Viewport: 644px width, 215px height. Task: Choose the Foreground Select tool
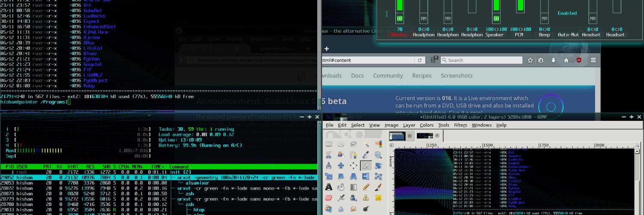point(341,155)
